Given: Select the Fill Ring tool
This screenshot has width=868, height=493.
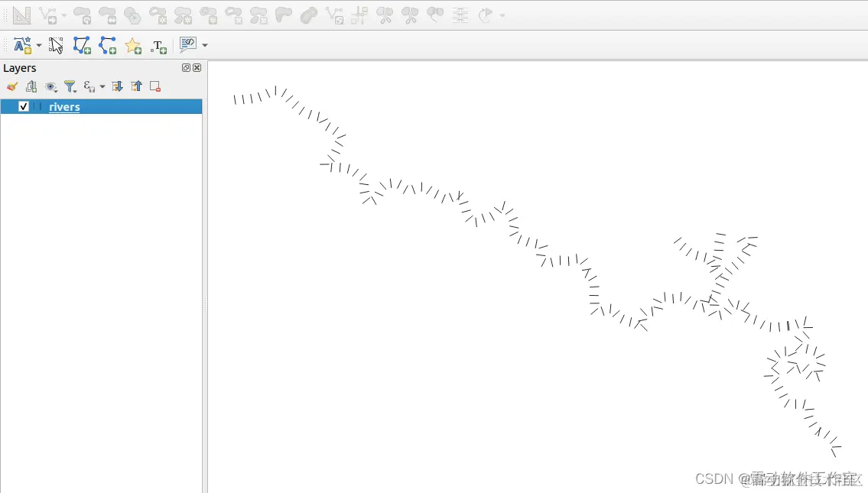Looking at the screenshot, I should pos(208,15).
